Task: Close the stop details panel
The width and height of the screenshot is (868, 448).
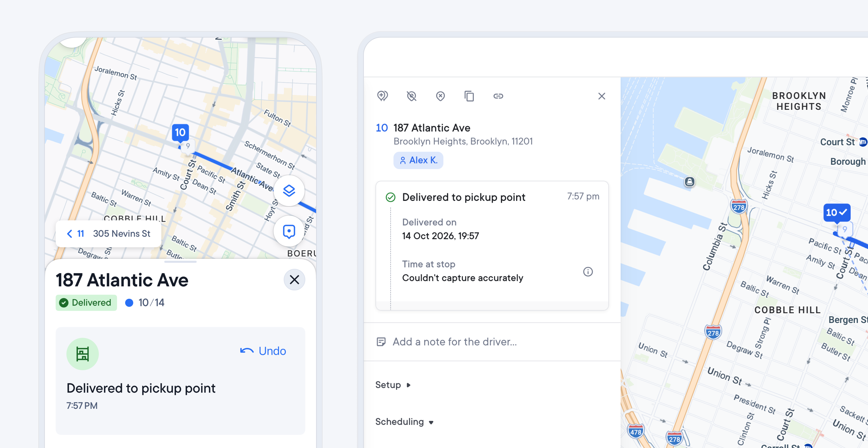Action: tap(602, 96)
